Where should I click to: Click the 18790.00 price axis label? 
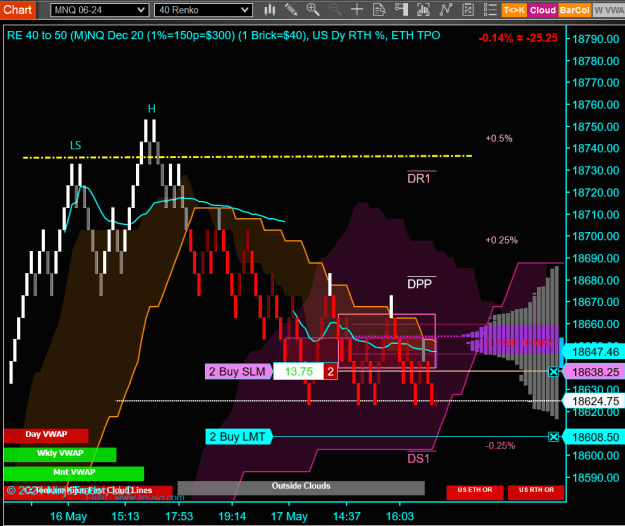tap(596, 39)
